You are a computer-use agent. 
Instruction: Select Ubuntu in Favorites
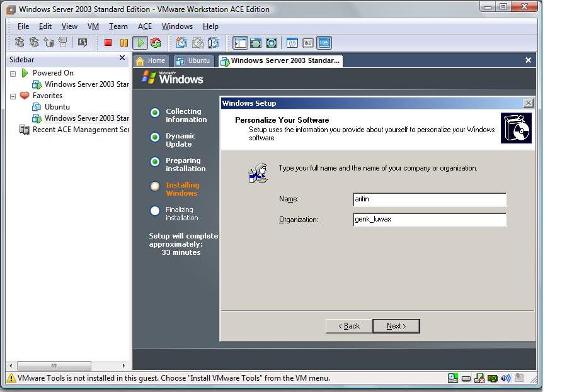(51, 107)
